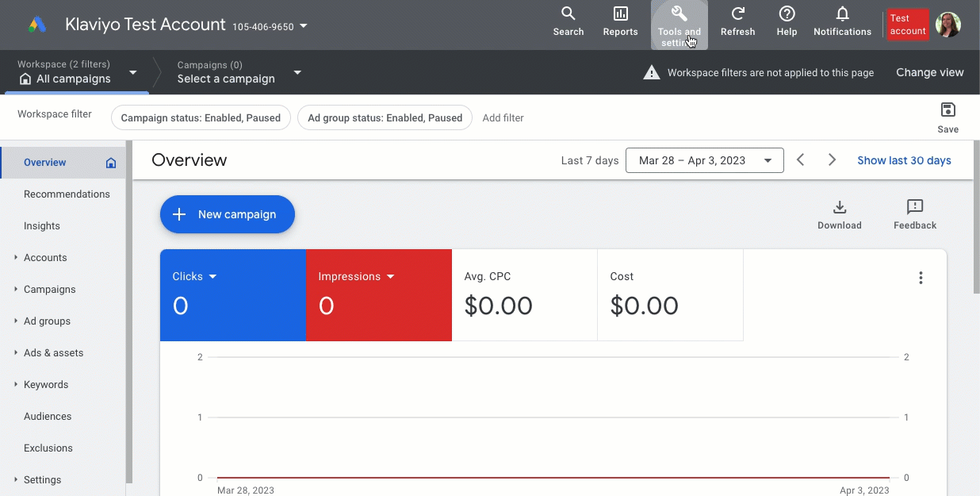Switch to the Recommendations page

67,194
